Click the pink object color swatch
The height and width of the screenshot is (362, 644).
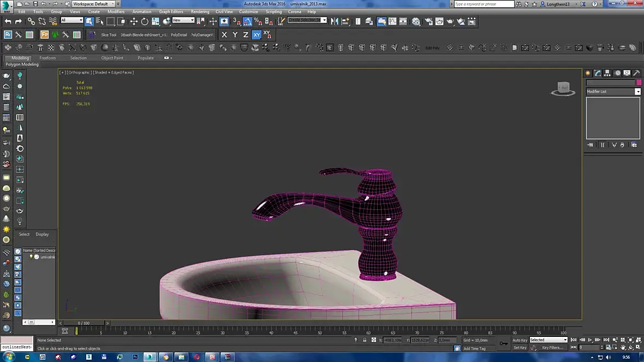639,82
